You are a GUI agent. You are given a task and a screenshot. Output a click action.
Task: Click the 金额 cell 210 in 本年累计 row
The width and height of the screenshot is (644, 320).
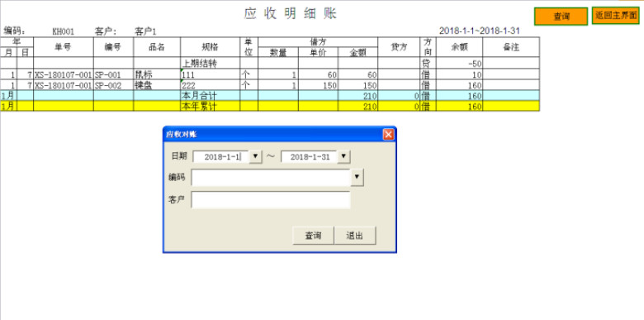coord(358,106)
